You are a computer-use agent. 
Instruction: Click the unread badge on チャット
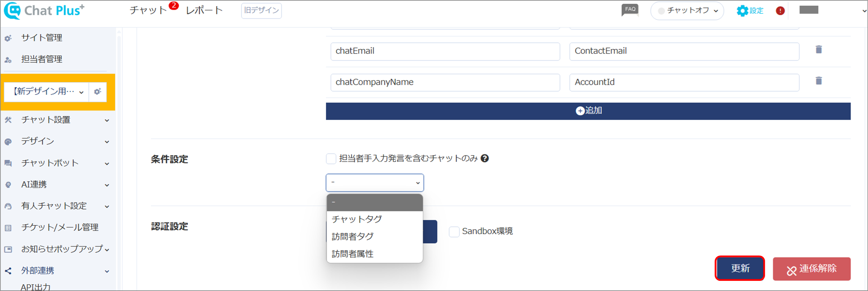[x=174, y=5]
